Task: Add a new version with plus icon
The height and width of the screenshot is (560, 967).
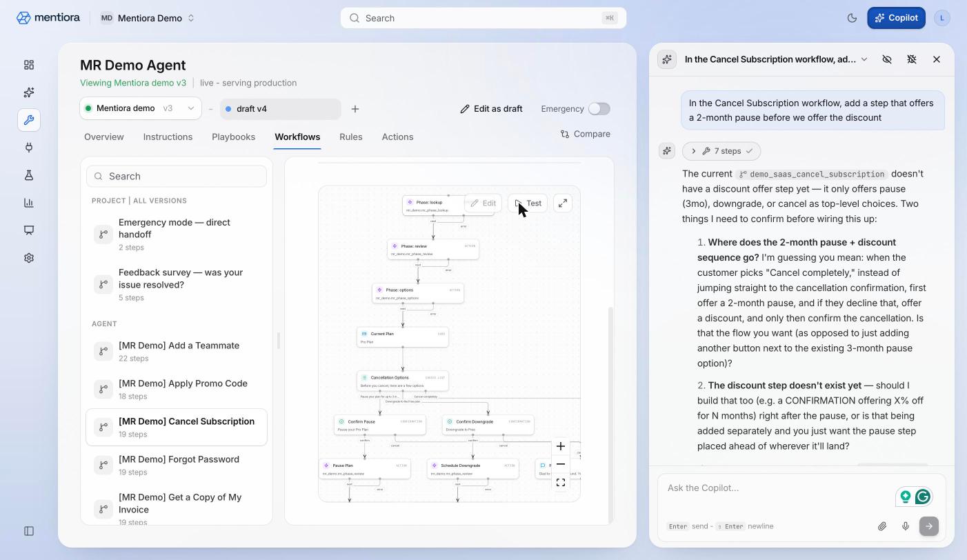Action: tap(355, 109)
